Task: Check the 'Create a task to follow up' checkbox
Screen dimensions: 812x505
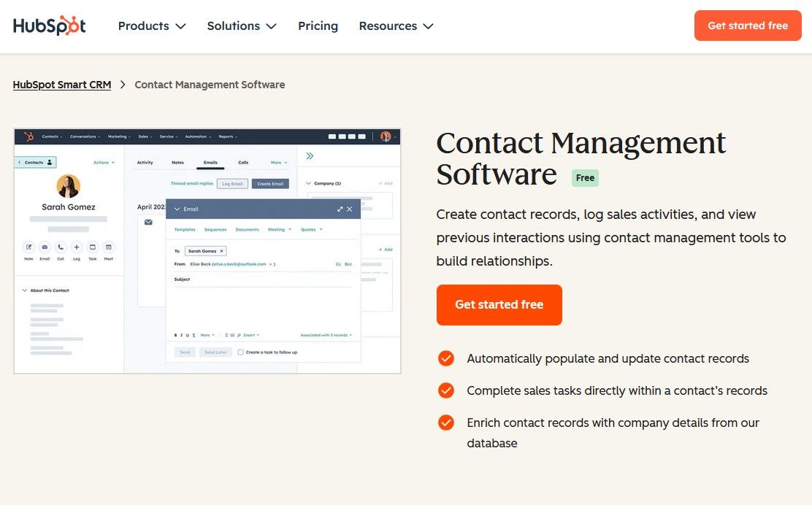Action: point(241,352)
